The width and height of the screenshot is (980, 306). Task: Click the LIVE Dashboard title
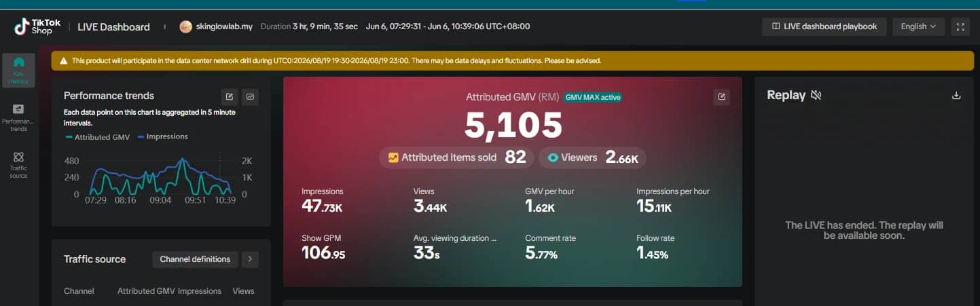[113, 27]
